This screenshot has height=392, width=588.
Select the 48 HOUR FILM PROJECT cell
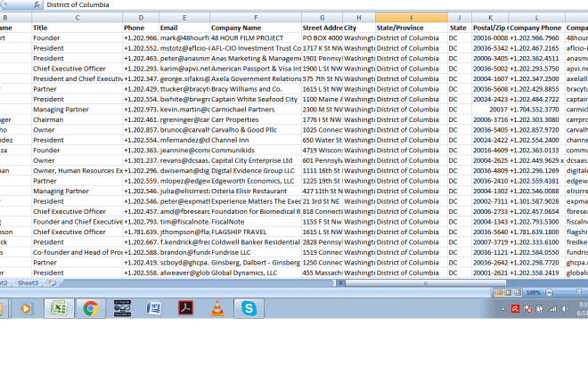tap(256, 38)
